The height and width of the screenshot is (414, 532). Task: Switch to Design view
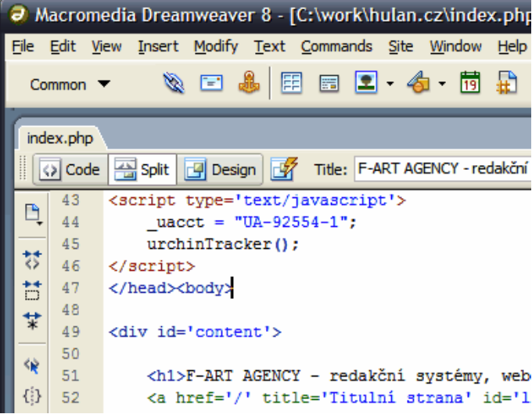pyautogui.click(x=220, y=169)
